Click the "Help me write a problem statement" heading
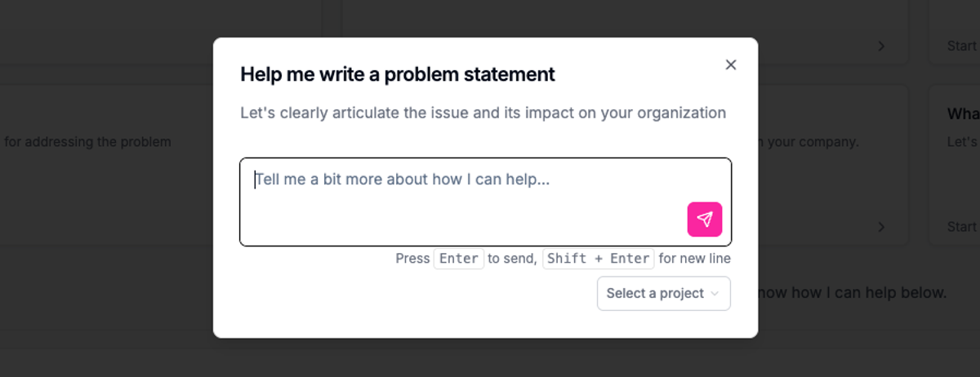The width and height of the screenshot is (980, 377). click(398, 74)
